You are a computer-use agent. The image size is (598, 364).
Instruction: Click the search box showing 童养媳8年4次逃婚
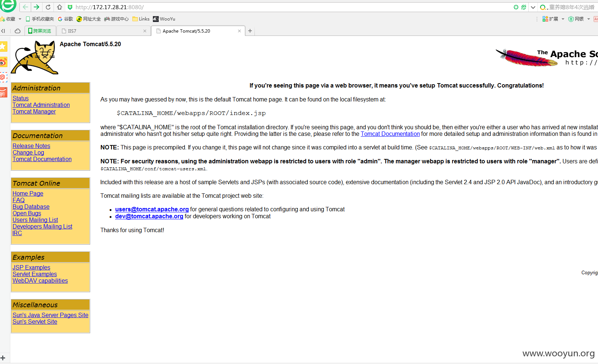[x=571, y=7]
